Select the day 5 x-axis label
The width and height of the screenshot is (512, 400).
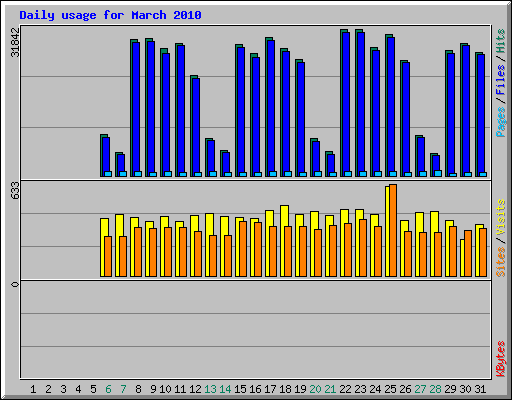(x=93, y=389)
